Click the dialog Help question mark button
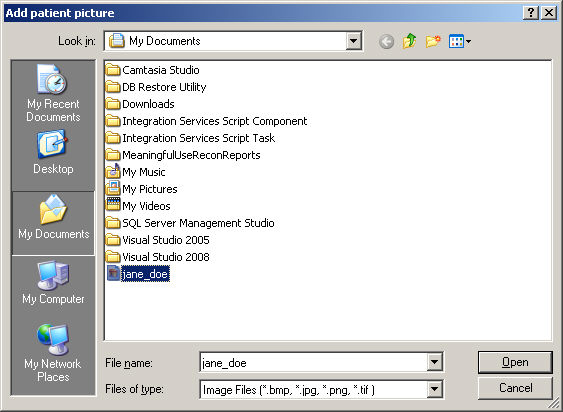 click(x=531, y=13)
